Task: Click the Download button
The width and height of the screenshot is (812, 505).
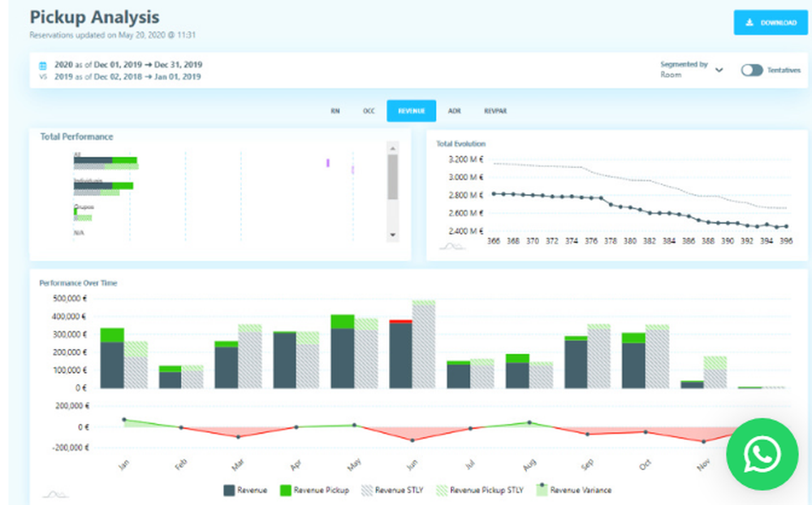Action: (x=770, y=23)
